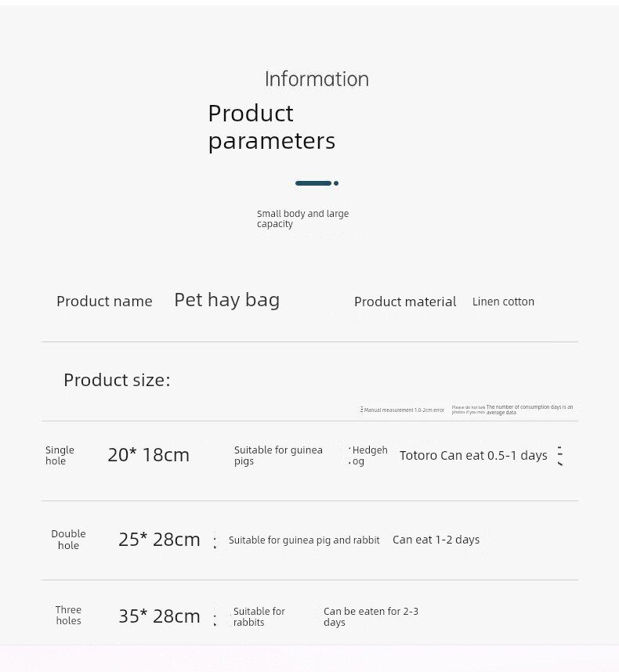The height and width of the screenshot is (672, 619).
Task: Click Can be eaten for 2-3 days
Action: (371, 616)
